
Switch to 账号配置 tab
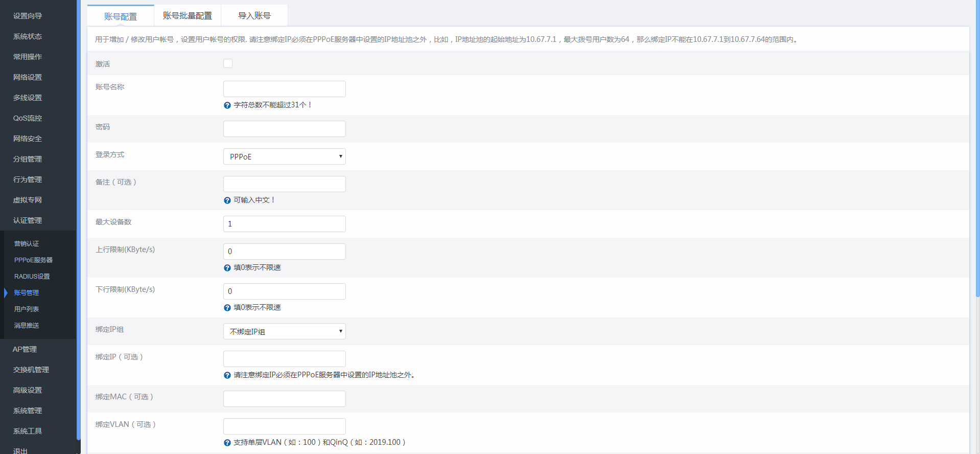[x=121, y=16]
